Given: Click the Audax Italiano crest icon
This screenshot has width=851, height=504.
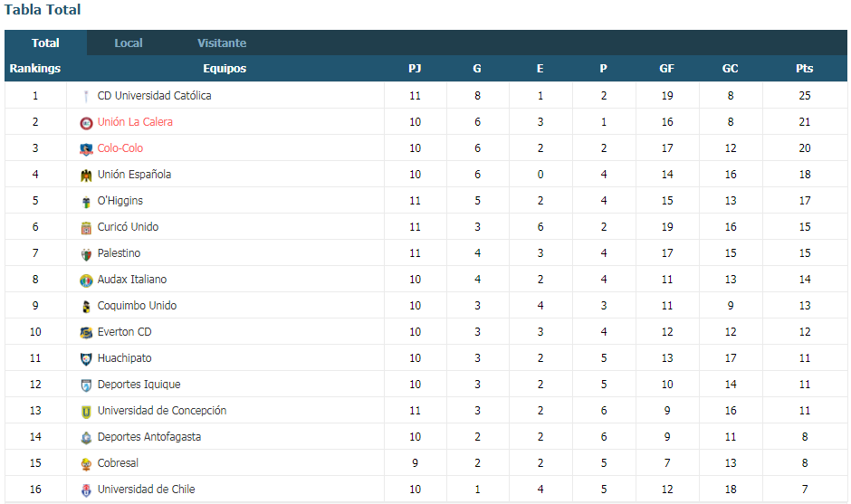Looking at the screenshot, I should click(x=86, y=280).
